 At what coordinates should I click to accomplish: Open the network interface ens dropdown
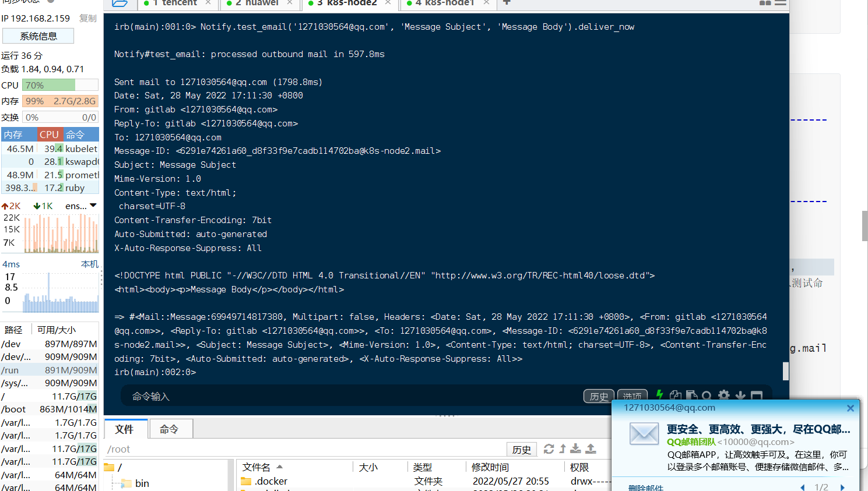(81, 206)
